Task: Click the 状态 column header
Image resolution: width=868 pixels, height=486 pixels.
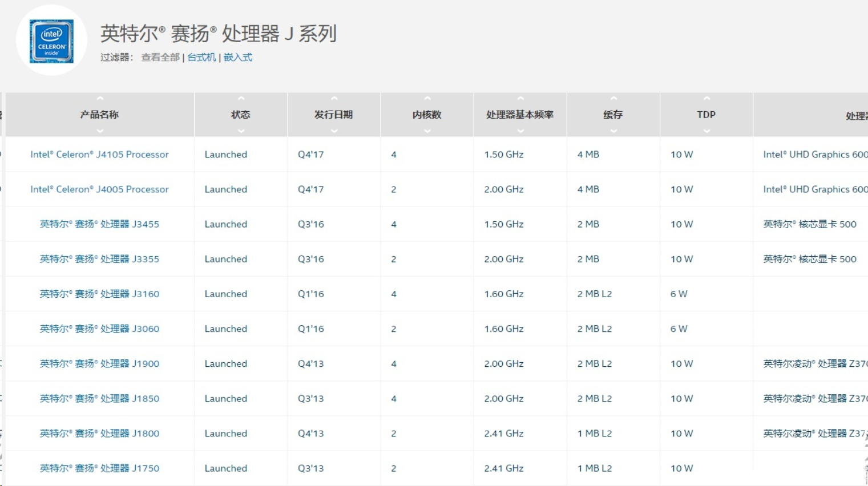Action: tap(240, 115)
